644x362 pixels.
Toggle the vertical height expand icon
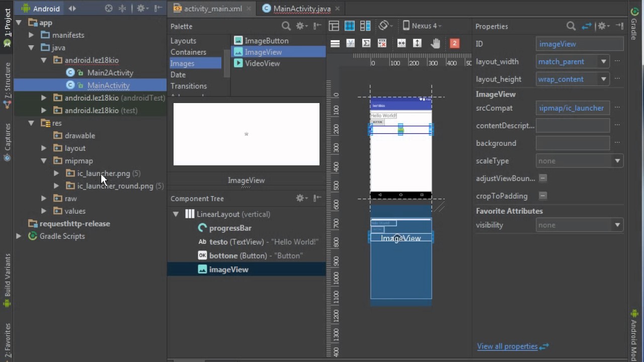[417, 43]
